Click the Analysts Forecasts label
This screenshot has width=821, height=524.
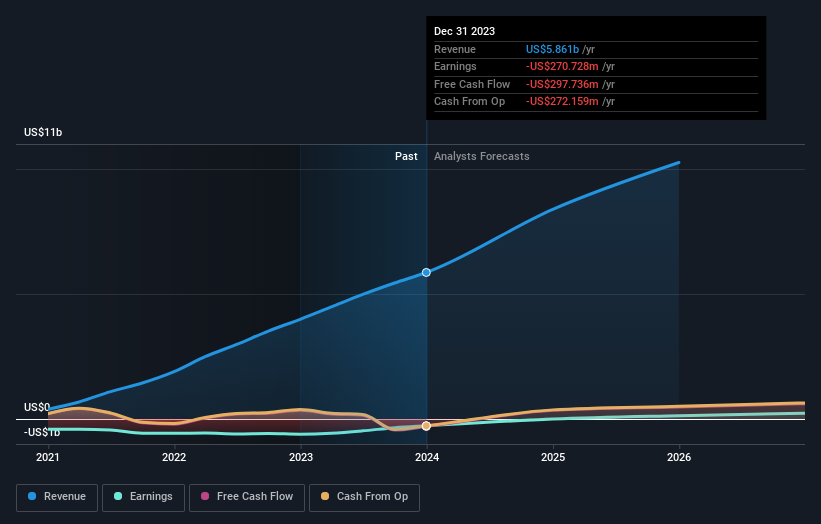pyautogui.click(x=482, y=157)
